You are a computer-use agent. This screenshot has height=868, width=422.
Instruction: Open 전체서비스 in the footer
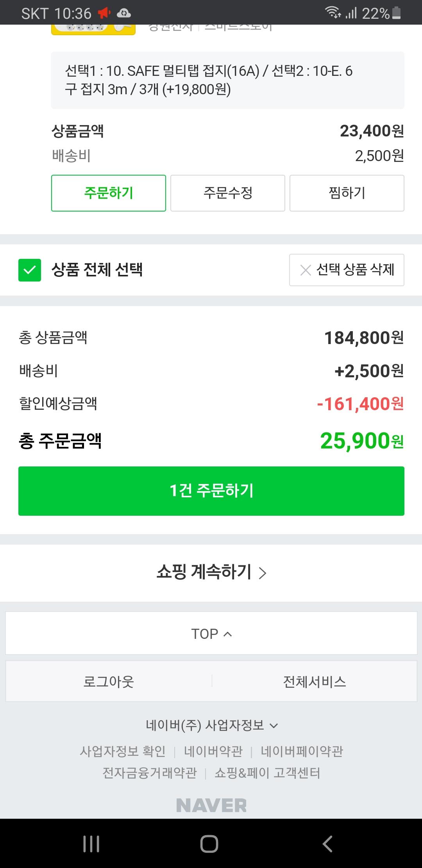coord(315,681)
